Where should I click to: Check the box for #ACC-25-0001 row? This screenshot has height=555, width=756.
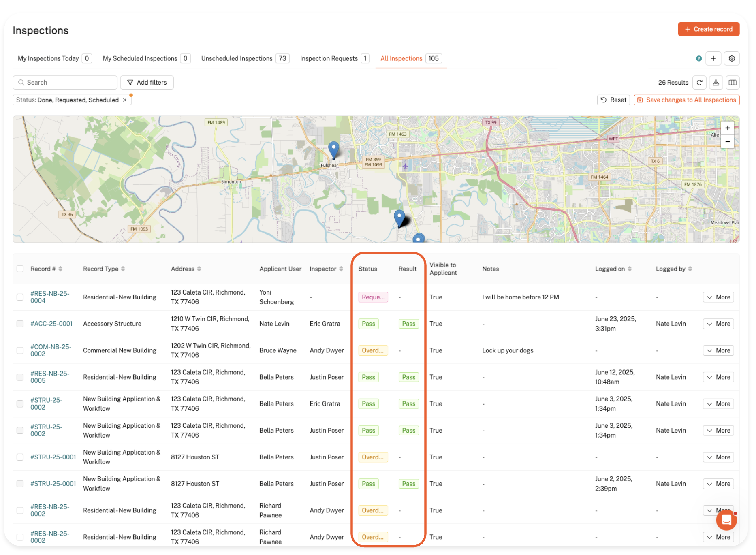[20, 324]
